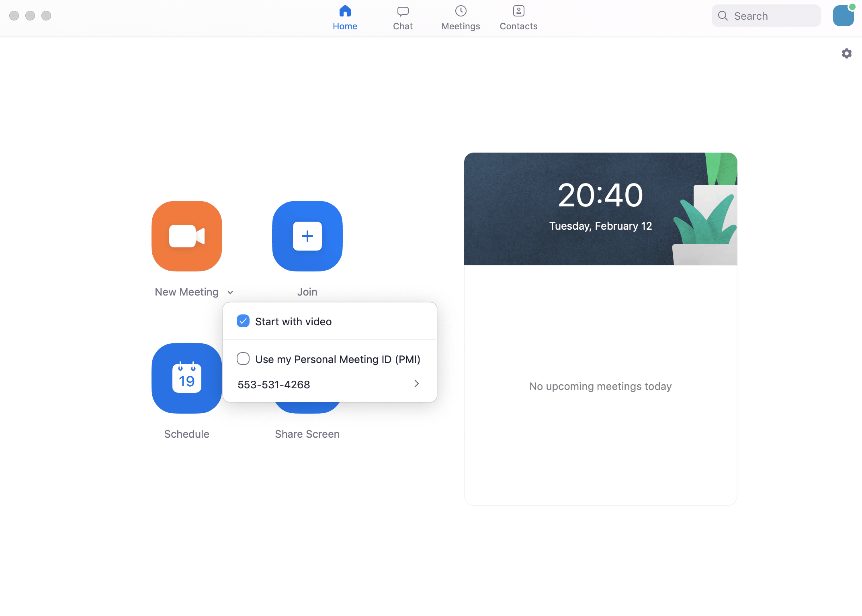Select the Meetings tab

click(x=461, y=17)
